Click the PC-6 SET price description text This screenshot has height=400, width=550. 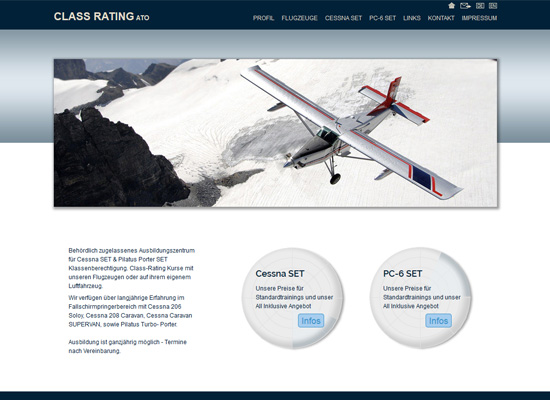(x=422, y=297)
